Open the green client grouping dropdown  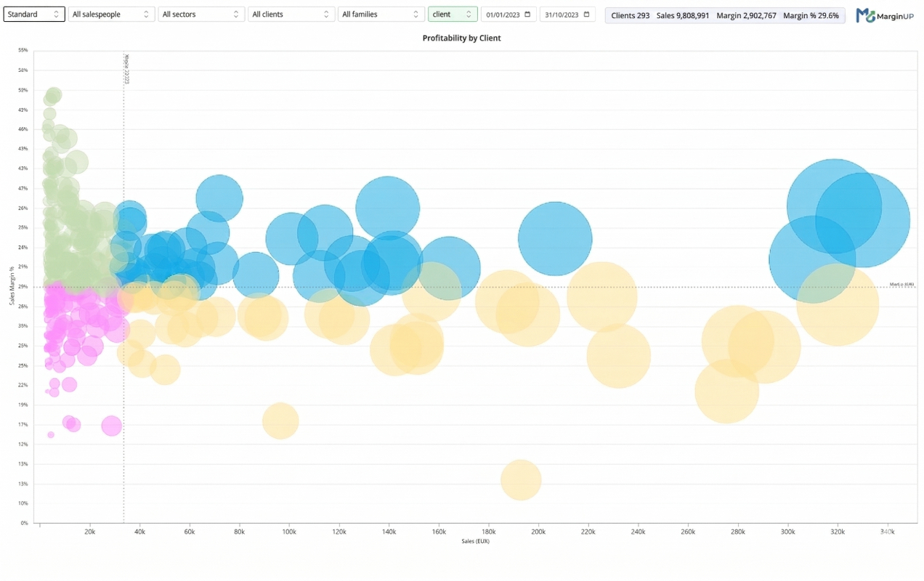(x=452, y=15)
